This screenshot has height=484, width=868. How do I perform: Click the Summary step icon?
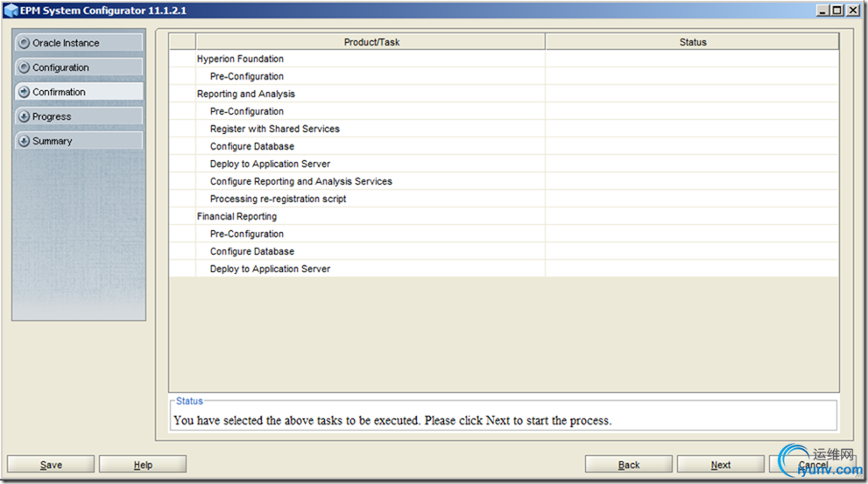pyautogui.click(x=24, y=141)
